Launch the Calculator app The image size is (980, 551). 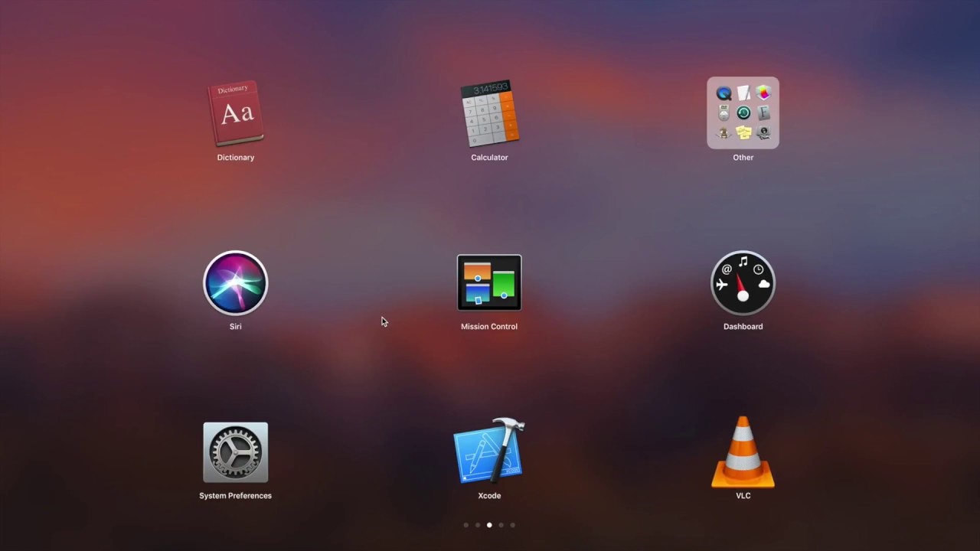(x=489, y=113)
